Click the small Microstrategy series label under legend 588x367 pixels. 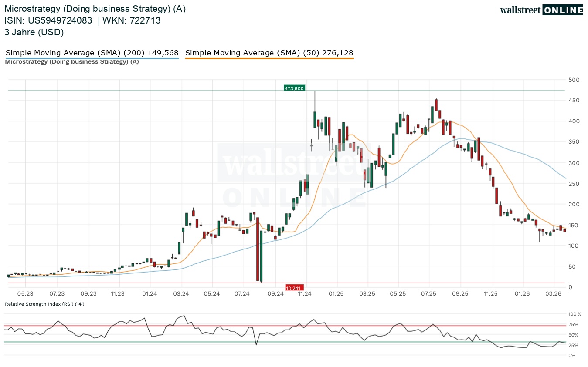(x=72, y=62)
